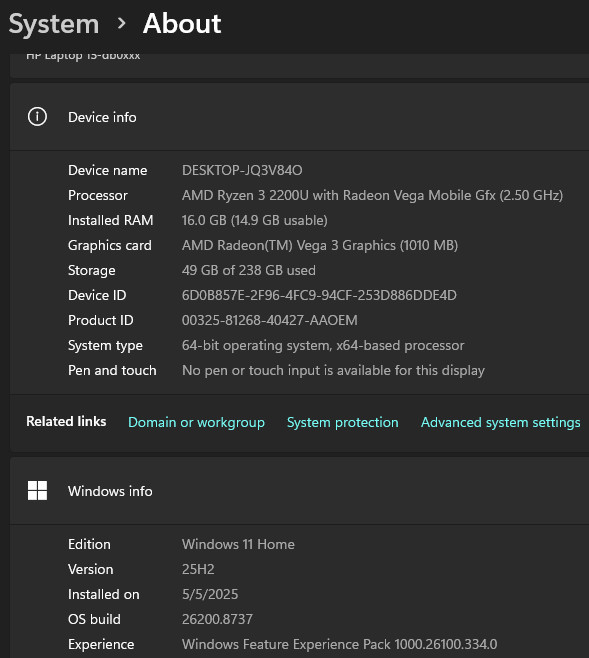Image resolution: width=589 pixels, height=658 pixels.
Task: Open Advanced system settings link
Action: coord(500,422)
